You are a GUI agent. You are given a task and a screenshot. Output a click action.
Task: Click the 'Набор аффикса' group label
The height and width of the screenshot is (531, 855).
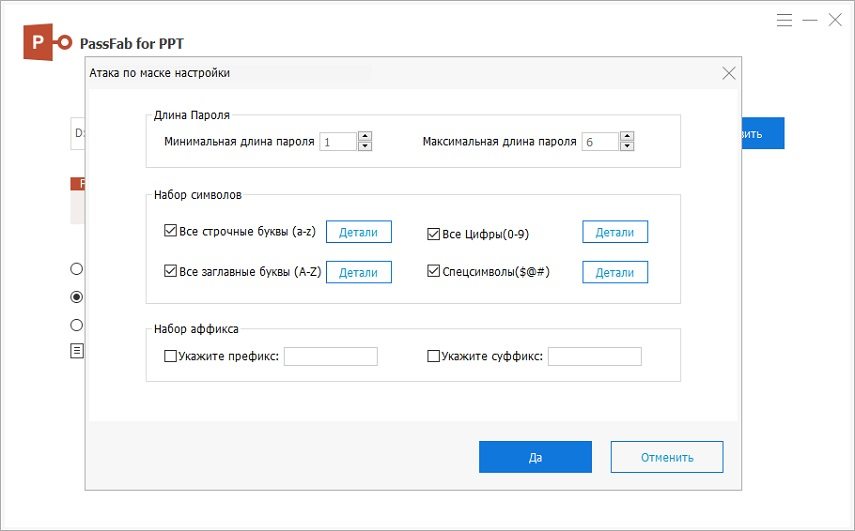point(196,329)
